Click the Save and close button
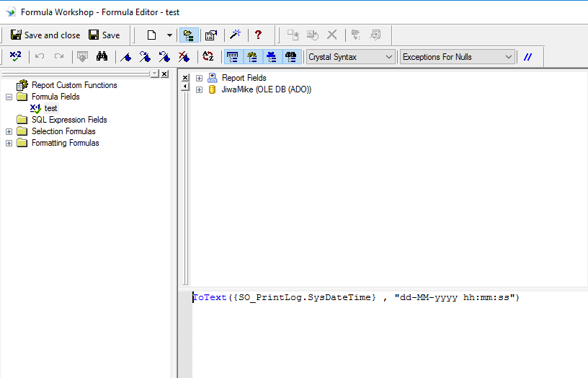This screenshot has height=378, width=588. (45, 35)
